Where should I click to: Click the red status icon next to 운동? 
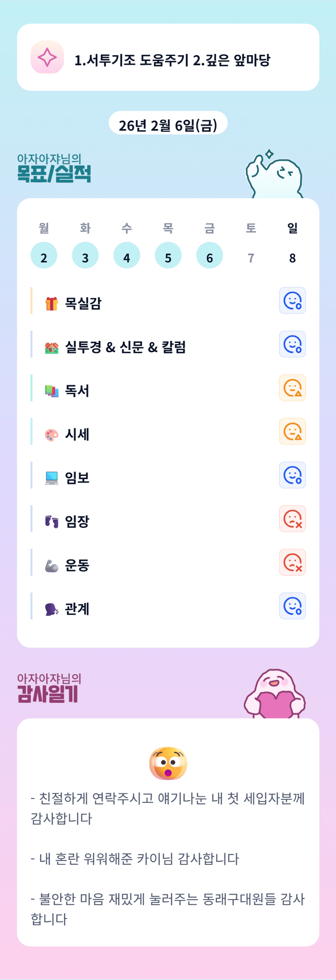coord(292,562)
